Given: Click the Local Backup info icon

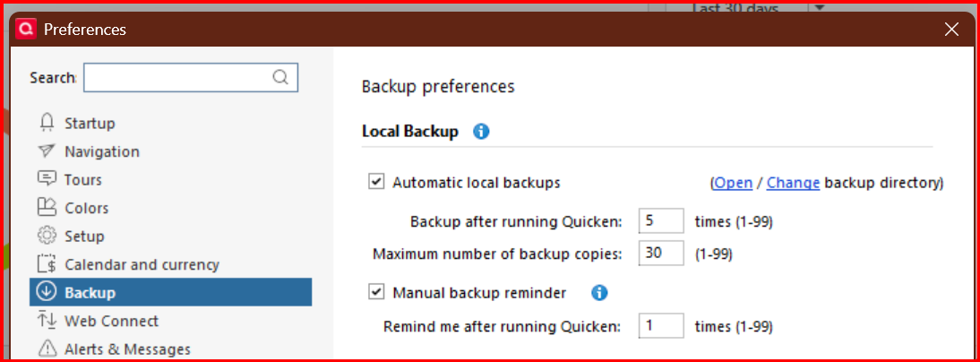Looking at the screenshot, I should [481, 132].
